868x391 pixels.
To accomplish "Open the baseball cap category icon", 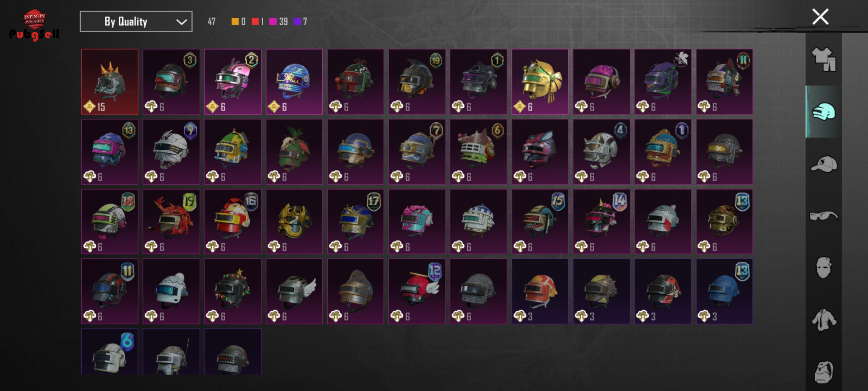I will click(x=824, y=164).
